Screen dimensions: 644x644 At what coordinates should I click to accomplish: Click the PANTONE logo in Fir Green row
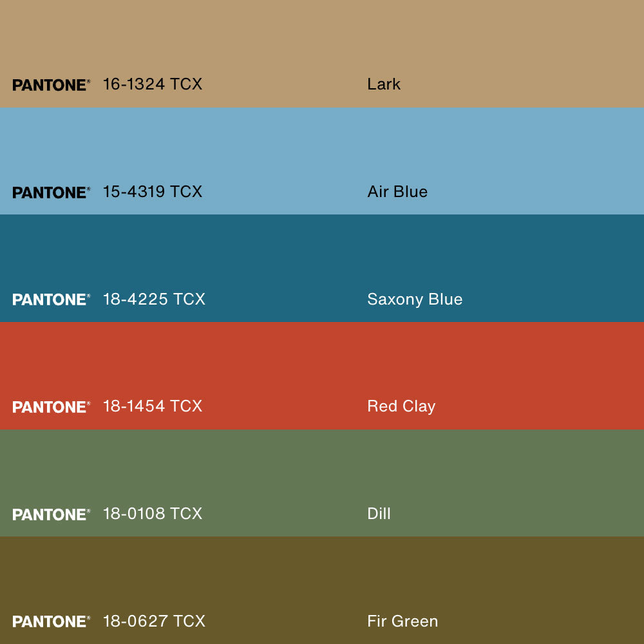pos(51,621)
